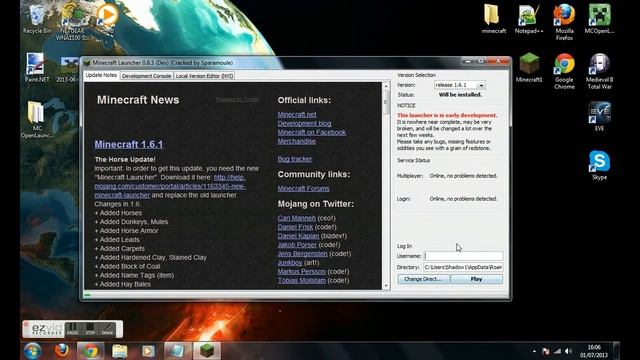Stop the ezvid recording

90,329
